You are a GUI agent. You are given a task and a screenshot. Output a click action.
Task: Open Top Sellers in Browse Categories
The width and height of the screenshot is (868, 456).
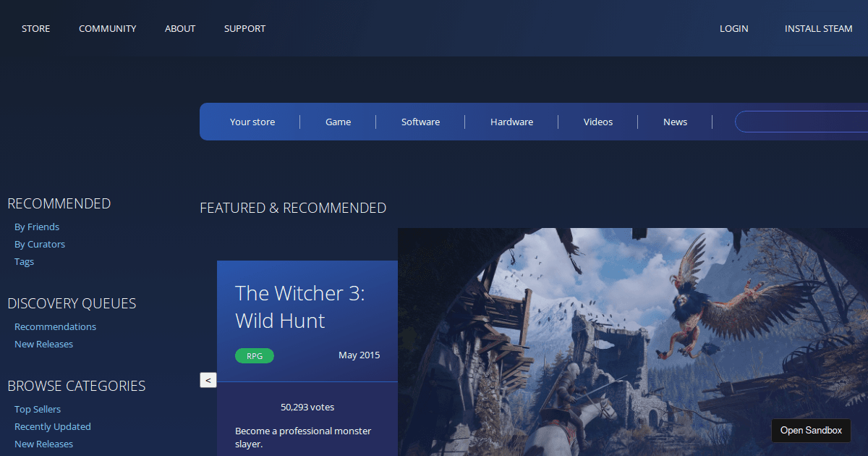tap(37, 409)
